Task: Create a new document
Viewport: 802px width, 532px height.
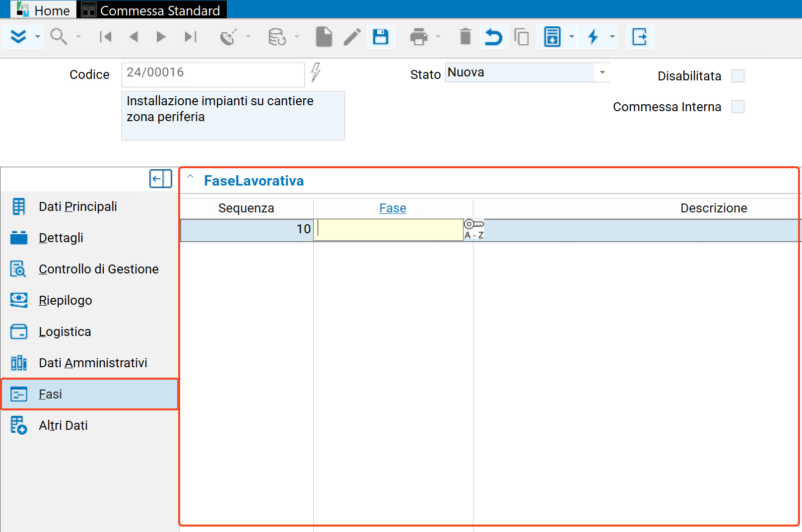Action: pos(324,37)
